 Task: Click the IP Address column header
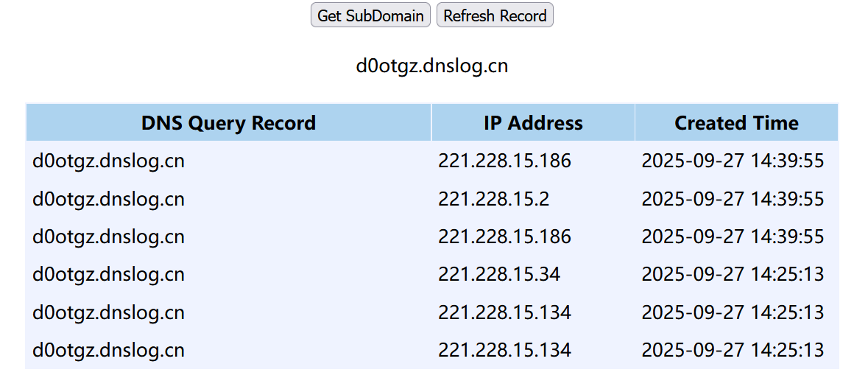(x=533, y=123)
